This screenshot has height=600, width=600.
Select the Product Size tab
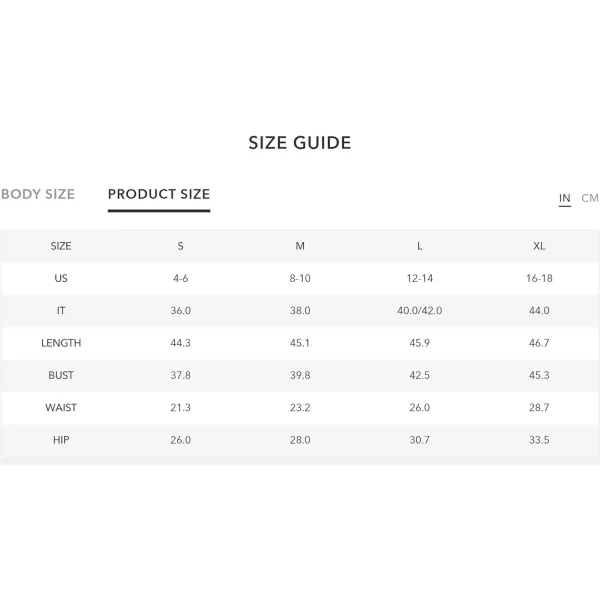coord(159,194)
